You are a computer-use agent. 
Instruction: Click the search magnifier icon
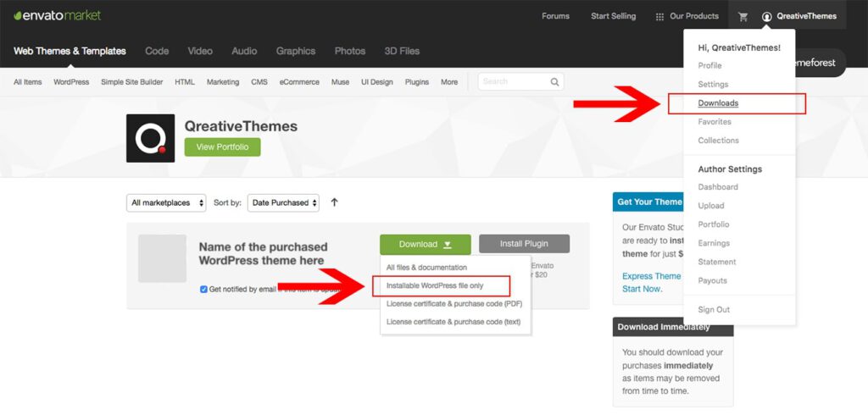554,82
